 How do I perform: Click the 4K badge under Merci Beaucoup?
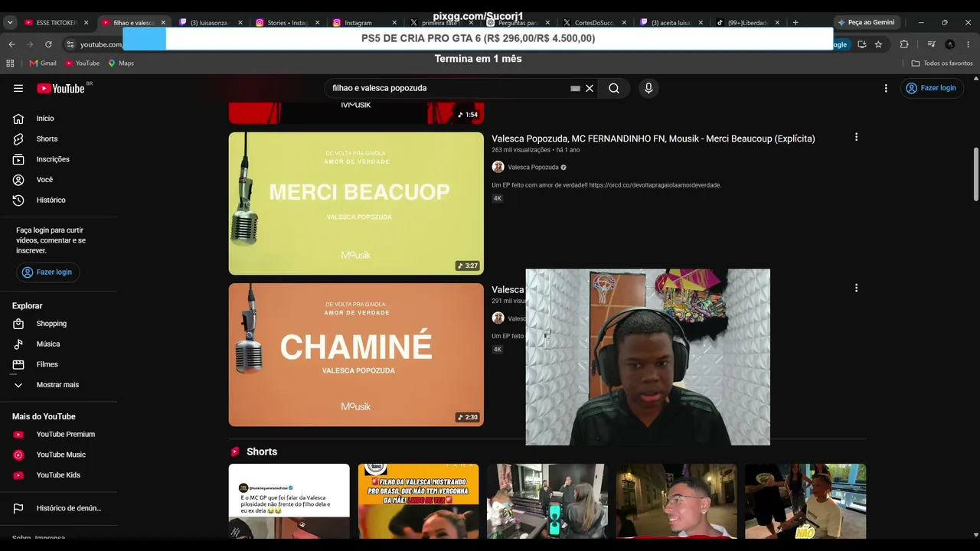[x=498, y=198]
